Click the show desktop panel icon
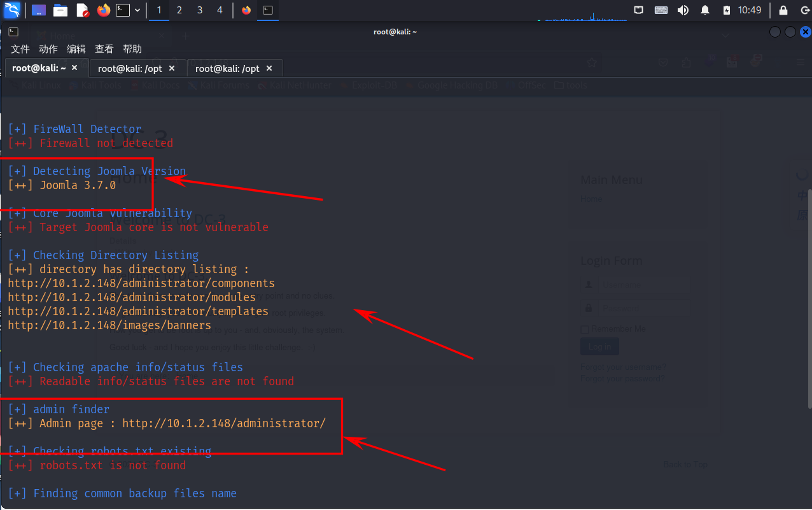812x510 pixels. coord(39,10)
